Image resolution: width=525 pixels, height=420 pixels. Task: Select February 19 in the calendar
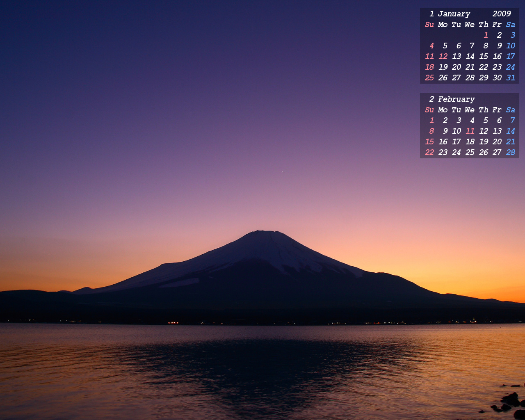coord(484,142)
